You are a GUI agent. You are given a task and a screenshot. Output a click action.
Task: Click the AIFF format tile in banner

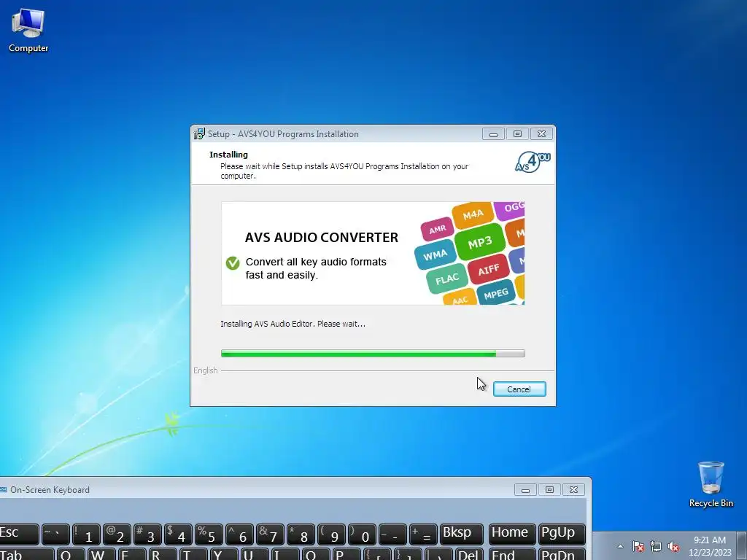pos(488,270)
